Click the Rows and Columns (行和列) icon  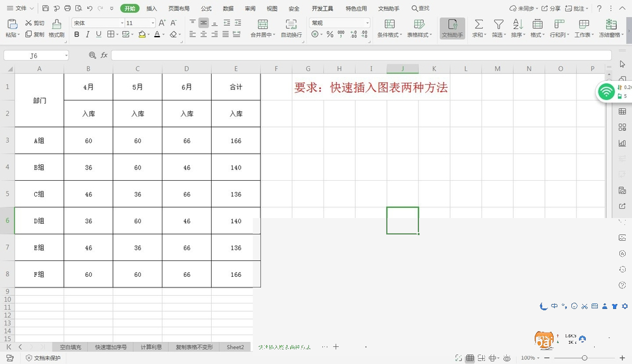click(559, 24)
